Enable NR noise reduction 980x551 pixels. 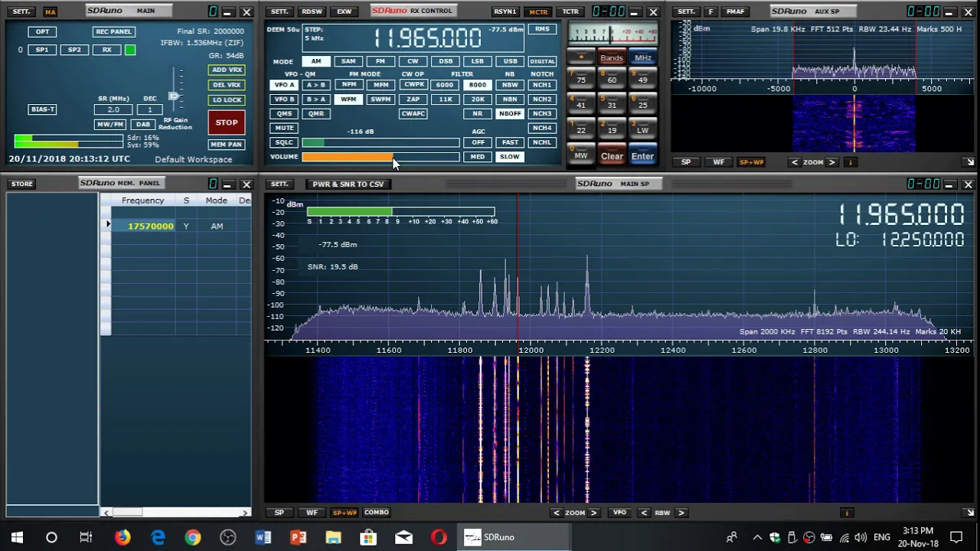click(x=478, y=113)
